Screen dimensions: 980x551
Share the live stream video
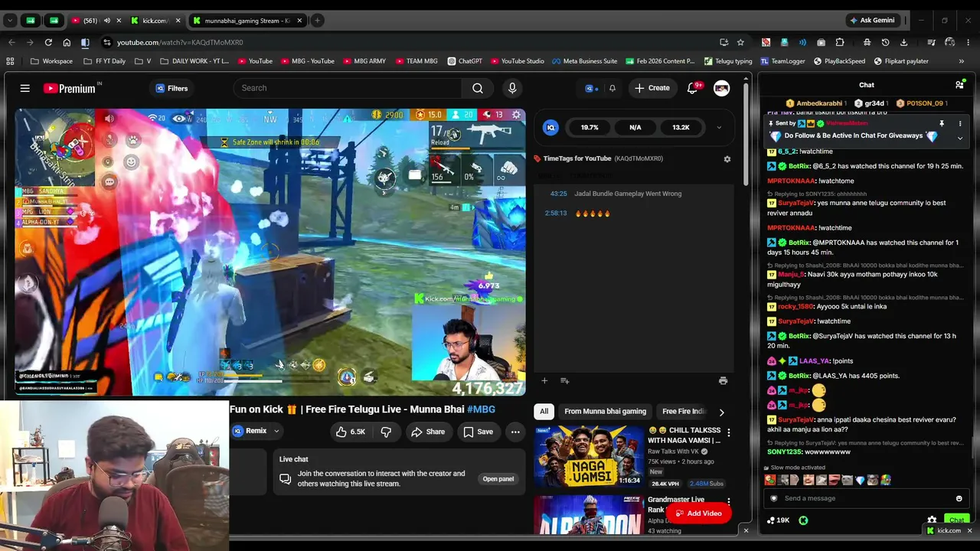point(428,432)
